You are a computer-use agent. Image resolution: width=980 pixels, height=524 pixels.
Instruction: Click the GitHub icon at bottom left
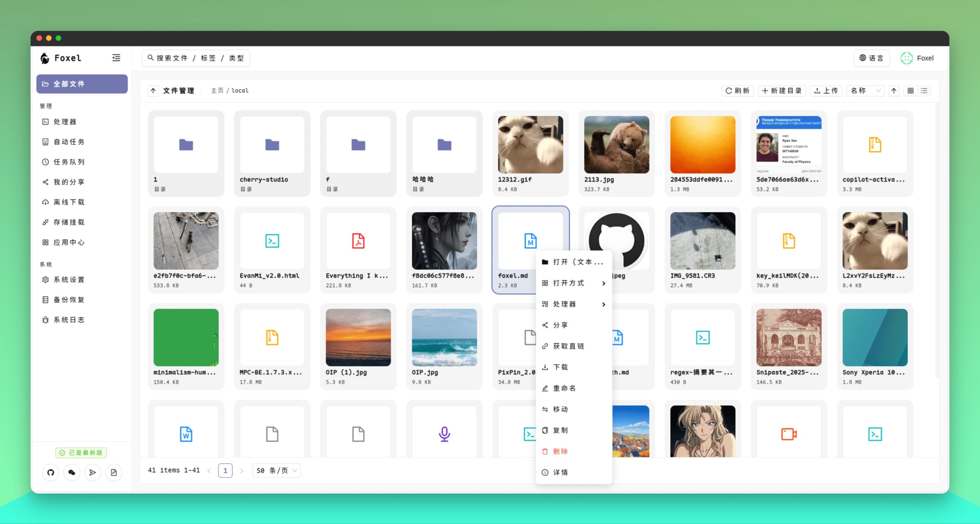click(x=51, y=472)
